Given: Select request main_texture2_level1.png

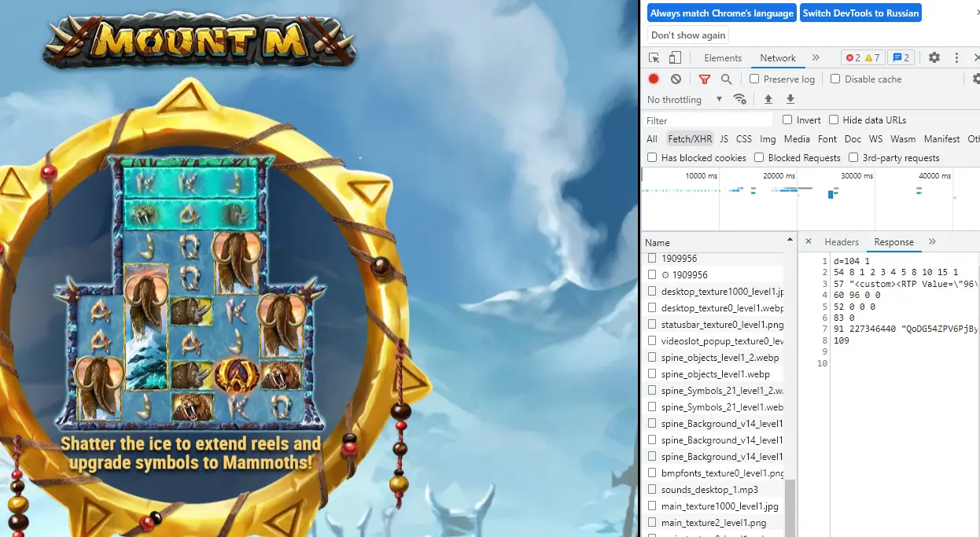Looking at the screenshot, I should [x=713, y=523].
